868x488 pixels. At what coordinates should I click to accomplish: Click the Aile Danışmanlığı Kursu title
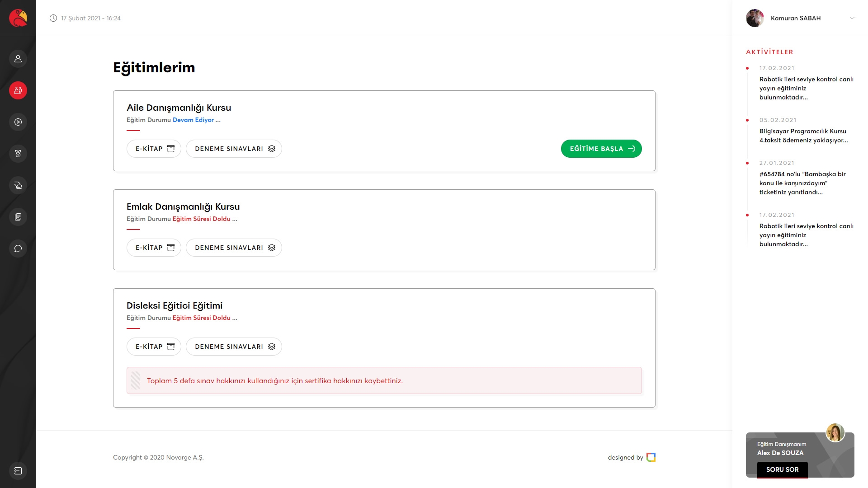coord(179,108)
